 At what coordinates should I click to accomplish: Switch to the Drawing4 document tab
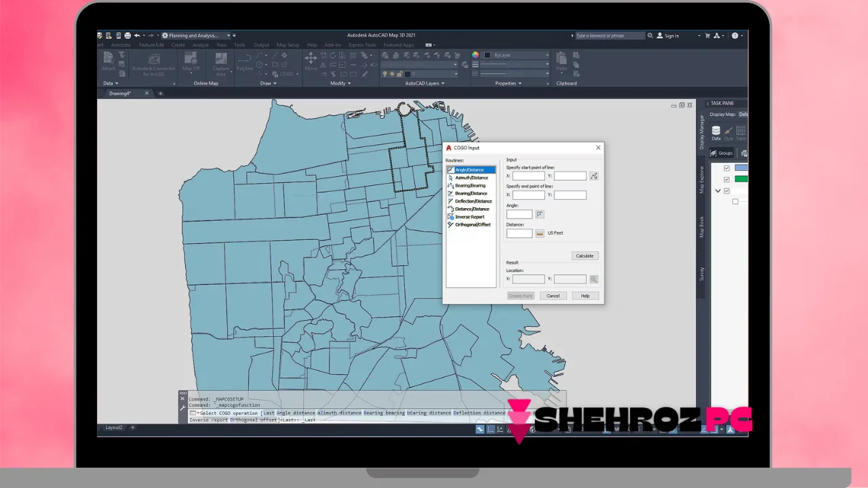point(120,94)
